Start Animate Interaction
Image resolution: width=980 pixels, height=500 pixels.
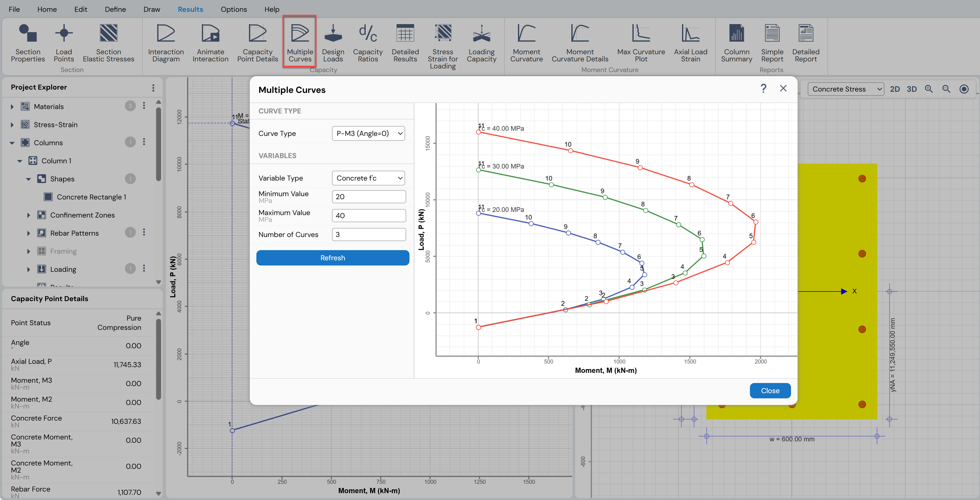coord(210,43)
